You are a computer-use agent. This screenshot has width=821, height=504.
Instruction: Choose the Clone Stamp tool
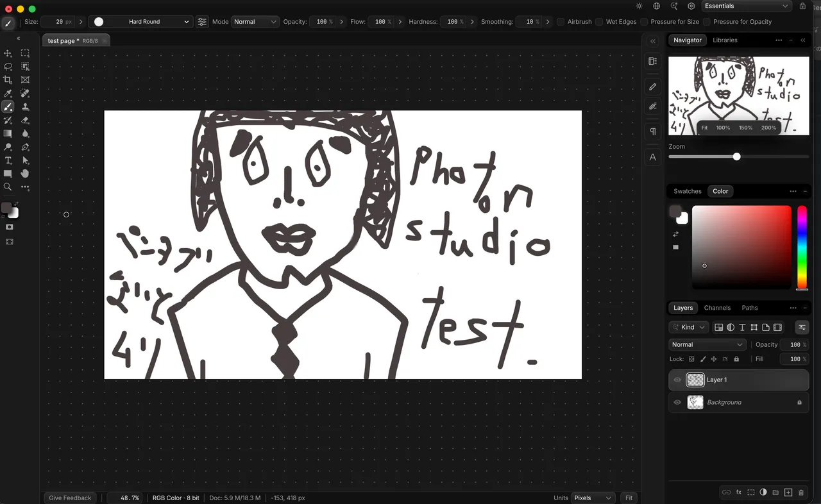point(25,107)
